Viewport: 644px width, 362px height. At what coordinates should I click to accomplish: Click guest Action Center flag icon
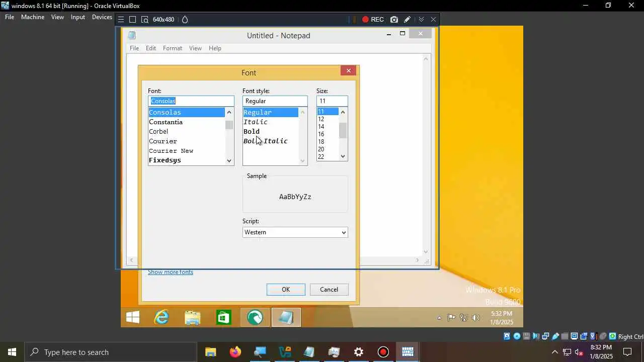pyautogui.click(x=451, y=318)
